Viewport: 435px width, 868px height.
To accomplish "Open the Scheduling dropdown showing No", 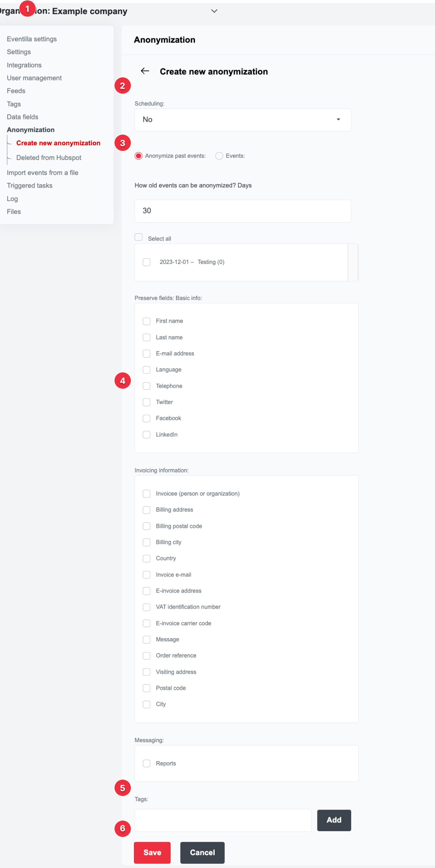I will coord(243,120).
